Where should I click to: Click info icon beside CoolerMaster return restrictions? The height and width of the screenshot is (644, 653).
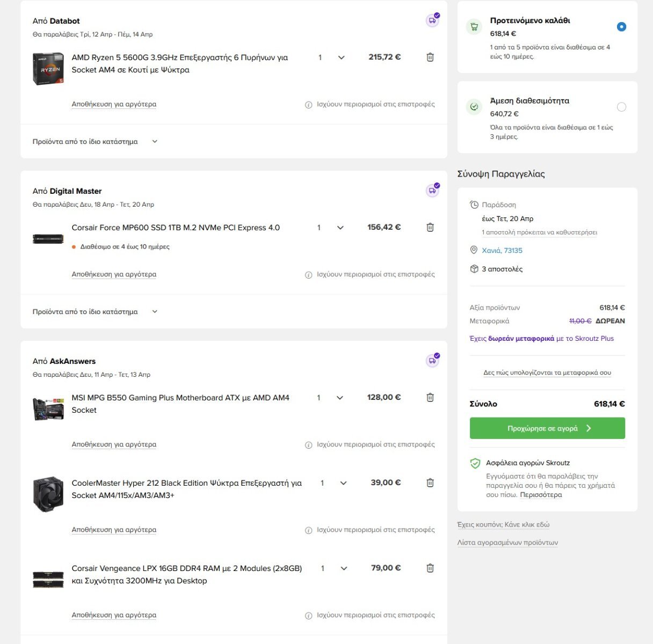click(308, 530)
